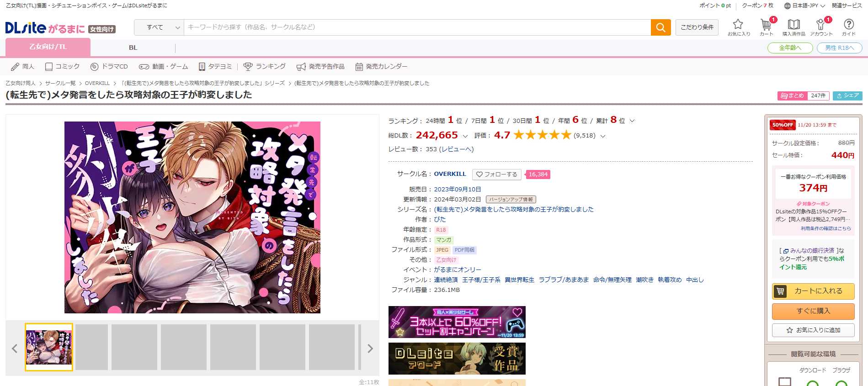Click the 連続絶頂 genre tag
868x386 pixels.
tap(446, 280)
